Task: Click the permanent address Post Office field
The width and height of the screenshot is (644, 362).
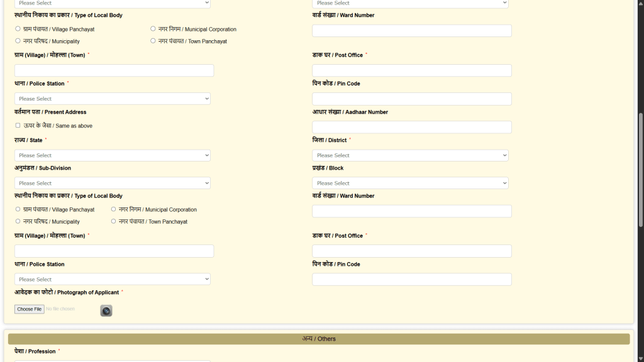Action: coord(412,70)
